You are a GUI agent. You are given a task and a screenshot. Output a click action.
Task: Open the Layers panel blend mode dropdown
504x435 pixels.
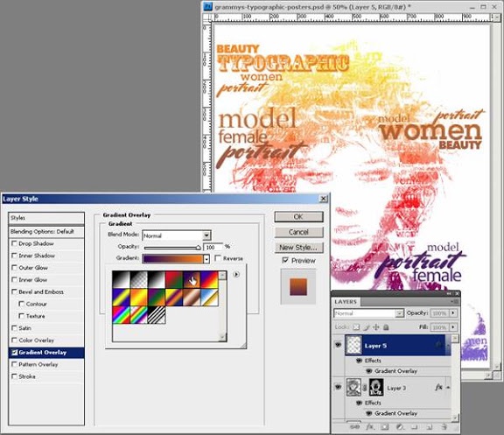point(368,313)
